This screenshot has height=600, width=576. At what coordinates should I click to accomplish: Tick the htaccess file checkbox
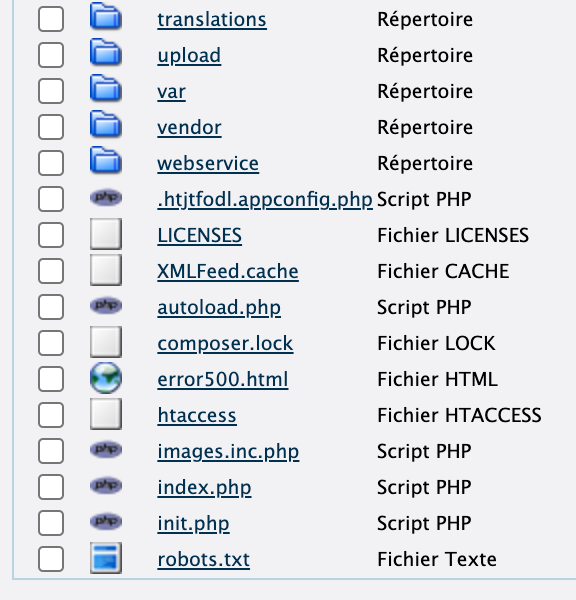coord(51,415)
